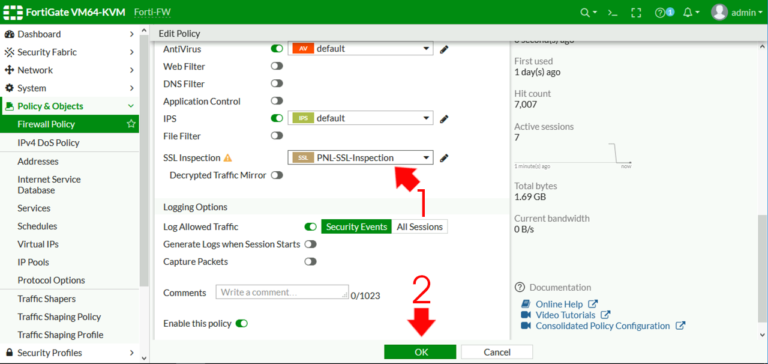Click the FortiGate logo icon
The height and width of the screenshot is (364, 768).
point(13,12)
